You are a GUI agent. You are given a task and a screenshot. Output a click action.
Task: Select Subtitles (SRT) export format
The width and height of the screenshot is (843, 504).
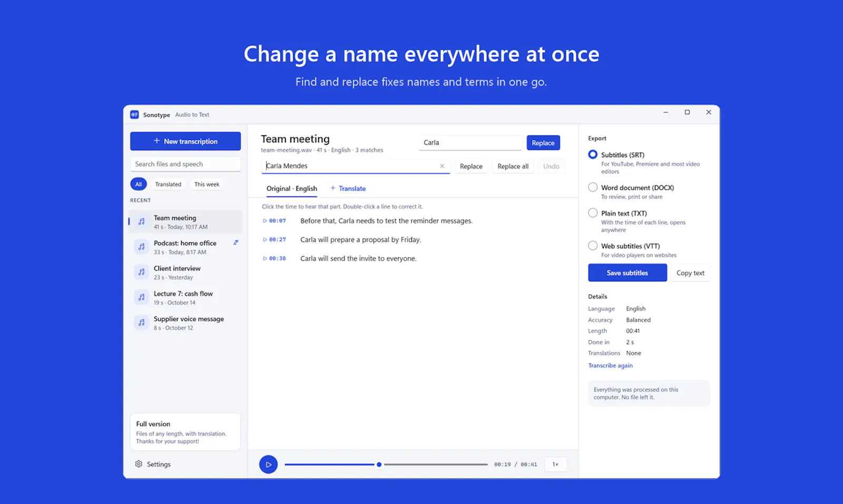(593, 154)
